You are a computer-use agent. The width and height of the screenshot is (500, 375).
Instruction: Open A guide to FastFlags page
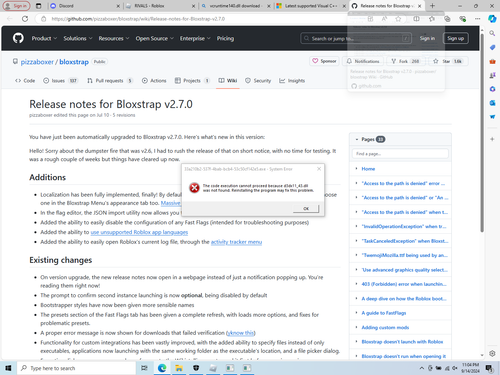coord(384,313)
